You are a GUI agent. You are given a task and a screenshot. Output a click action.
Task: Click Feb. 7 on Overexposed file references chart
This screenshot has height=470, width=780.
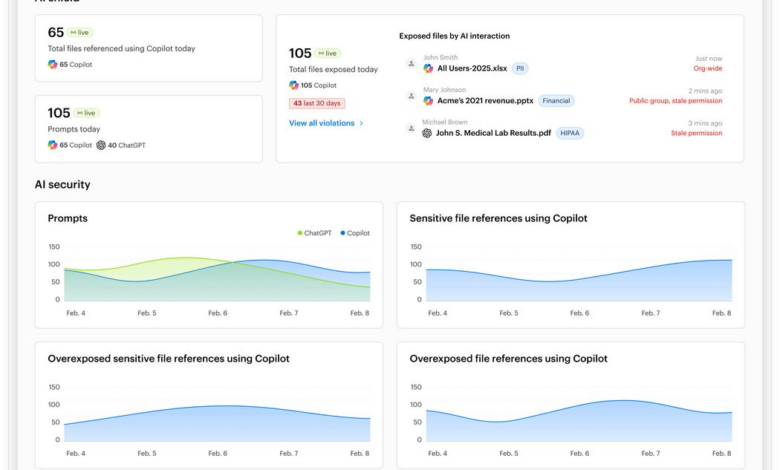(x=650, y=453)
